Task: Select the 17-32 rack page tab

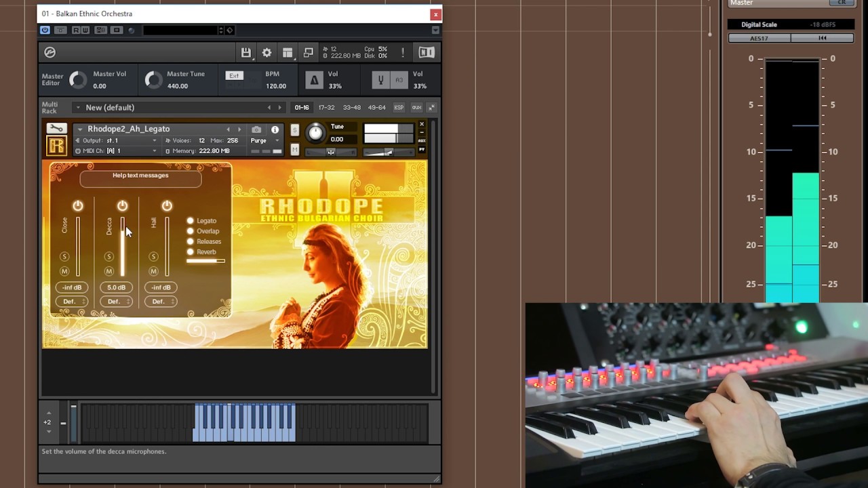Action: (x=327, y=107)
